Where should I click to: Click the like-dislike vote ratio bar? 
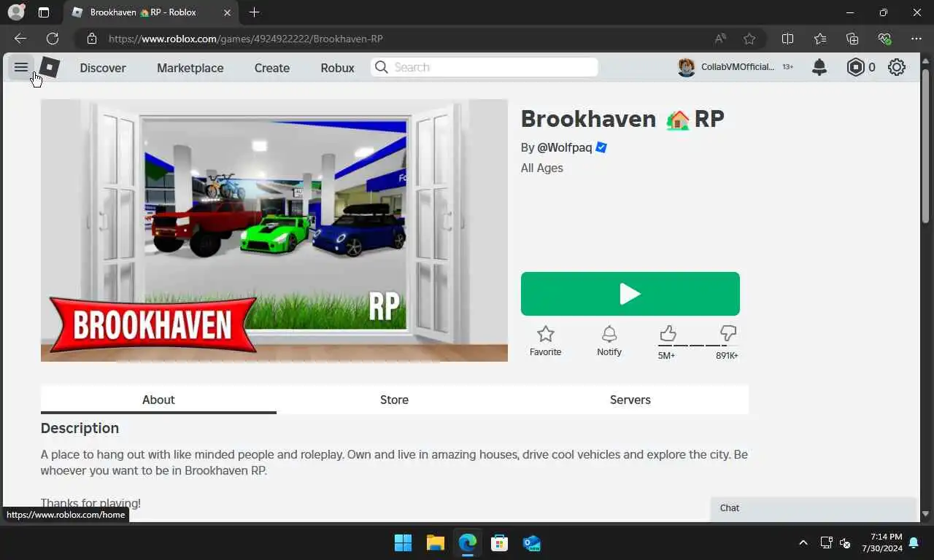pyautogui.click(x=698, y=345)
